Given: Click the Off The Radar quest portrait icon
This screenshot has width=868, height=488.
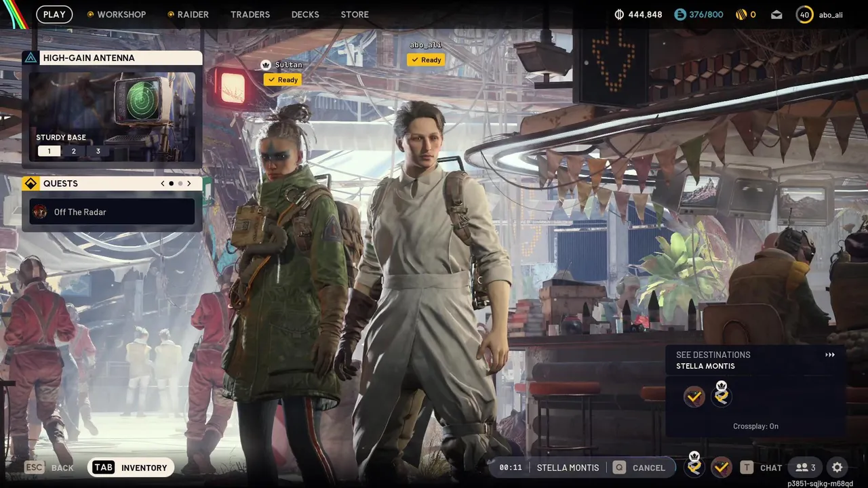Looking at the screenshot, I should [x=41, y=211].
